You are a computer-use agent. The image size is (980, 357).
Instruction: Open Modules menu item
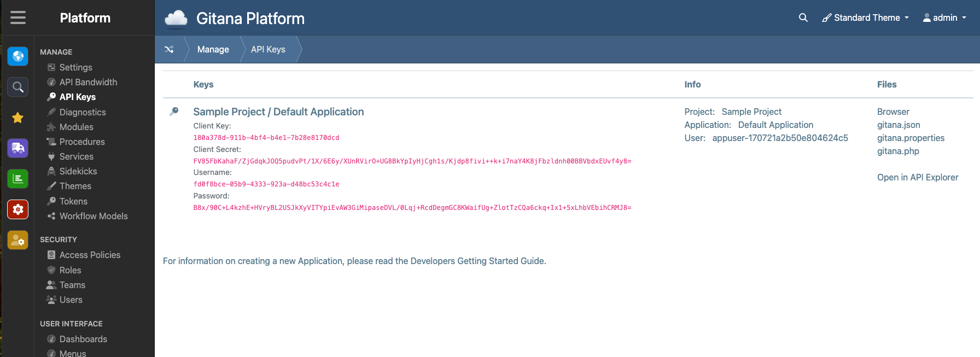click(77, 127)
